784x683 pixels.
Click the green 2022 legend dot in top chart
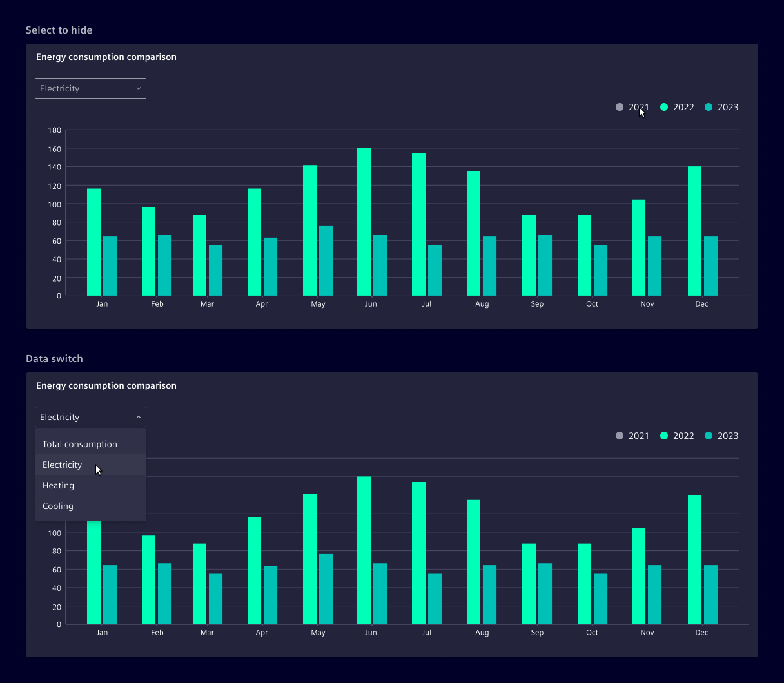tap(663, 107)
